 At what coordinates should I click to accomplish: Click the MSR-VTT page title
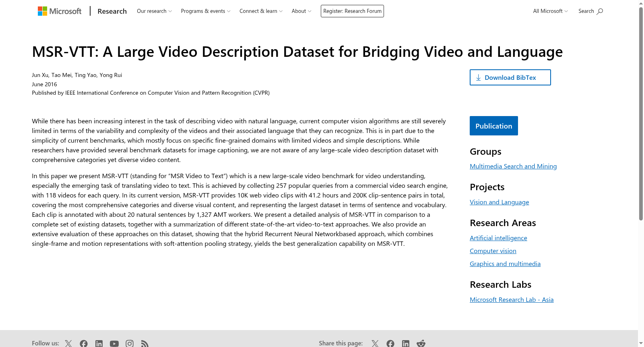tap(297, 52)
